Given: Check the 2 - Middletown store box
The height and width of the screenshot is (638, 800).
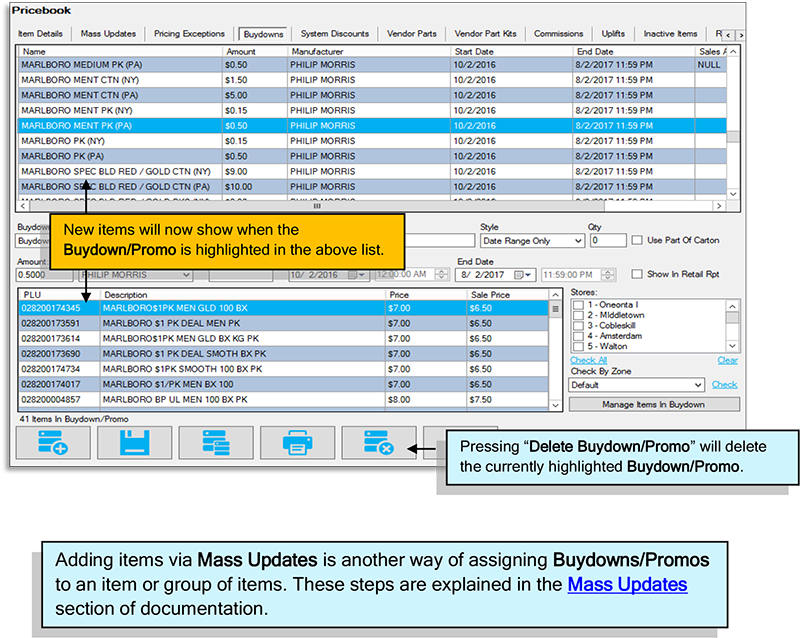Looking at the screenshot, I should tap(579, 315).
